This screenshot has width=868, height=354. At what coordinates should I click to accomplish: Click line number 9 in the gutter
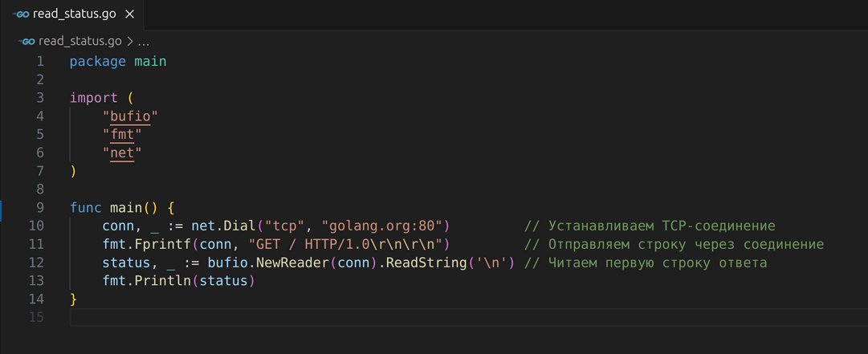click(39, 207)
